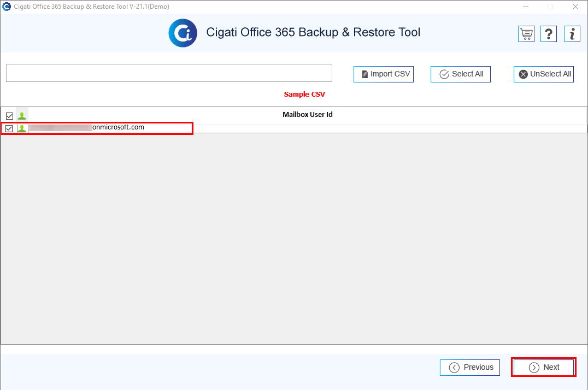Viewport: 588px width, 390px height.
Task: Click the Import CSV button
Action: 383,74
